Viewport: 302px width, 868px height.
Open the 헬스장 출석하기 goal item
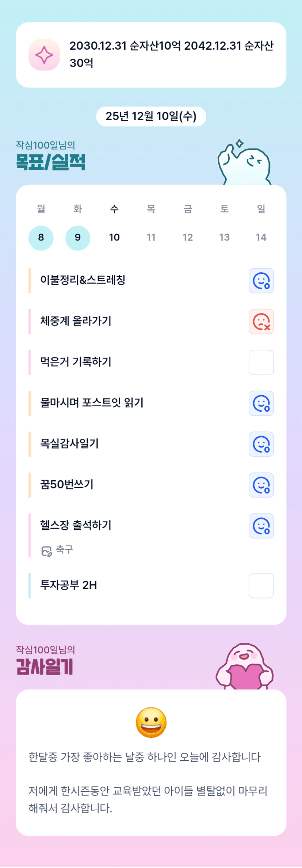tap(76, 525)
